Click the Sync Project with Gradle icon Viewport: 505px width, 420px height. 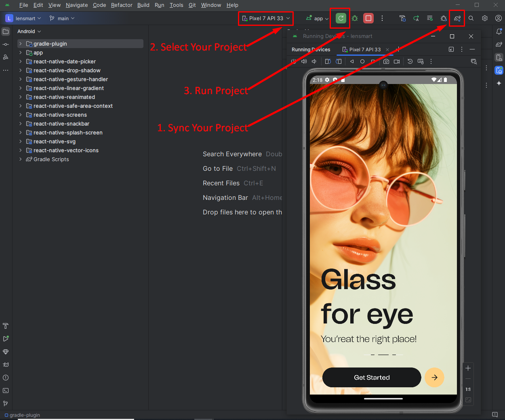[x=457, y=18]
